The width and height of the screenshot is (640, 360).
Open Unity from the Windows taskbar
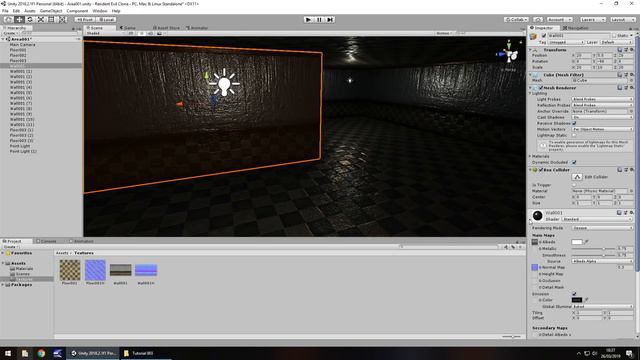(x=93, y=353)
